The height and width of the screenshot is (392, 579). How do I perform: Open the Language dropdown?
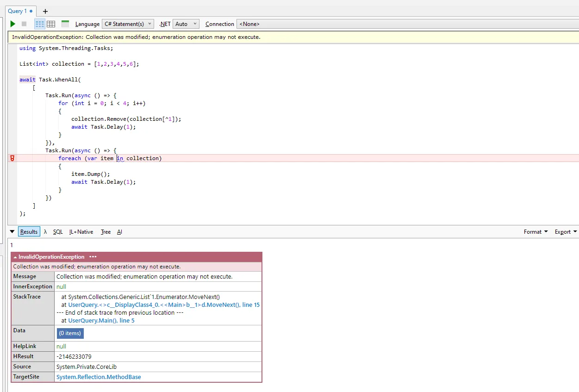click(x=128, y=24)
